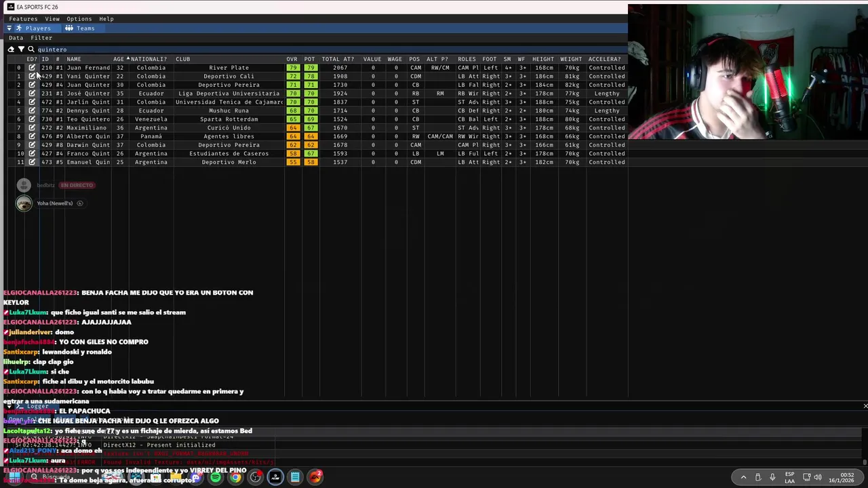Image resolution: width=868 pixels, height=488 pixels.
Task: Click edit icon for Dennys Quint
Action: click(32, 110)
